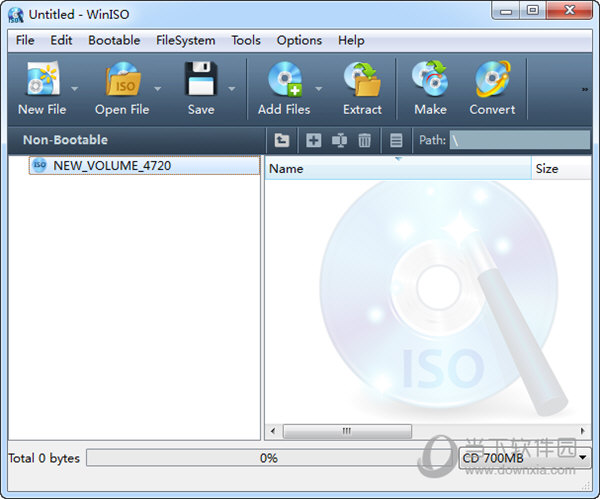Open the Bootable menu
Viewport: 600px width, 499px height.
[x=114, y=40]
